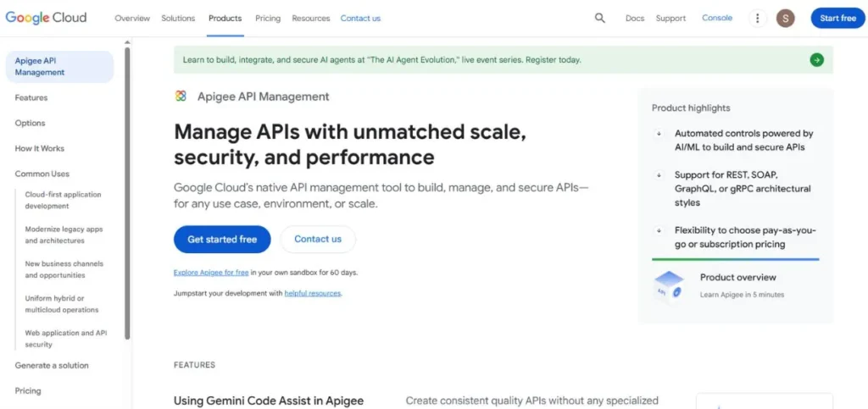Open the Resources nav menu

click(x=311, y=19)
